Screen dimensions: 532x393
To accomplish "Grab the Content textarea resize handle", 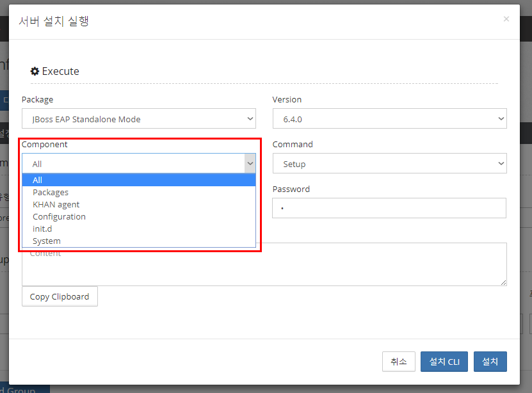I will click(x=503, y=282).
